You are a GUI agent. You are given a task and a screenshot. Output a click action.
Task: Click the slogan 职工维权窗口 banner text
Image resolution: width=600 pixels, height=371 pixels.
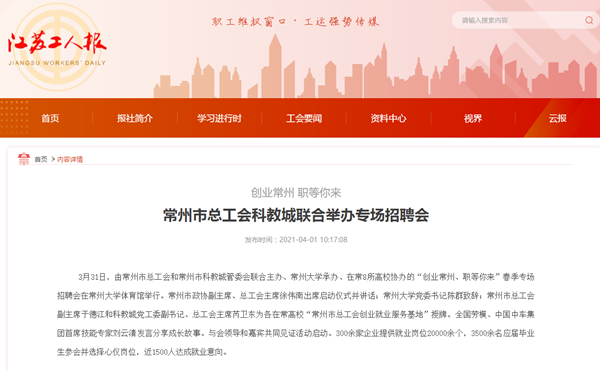pyautogui.click(x=248, y=22)
